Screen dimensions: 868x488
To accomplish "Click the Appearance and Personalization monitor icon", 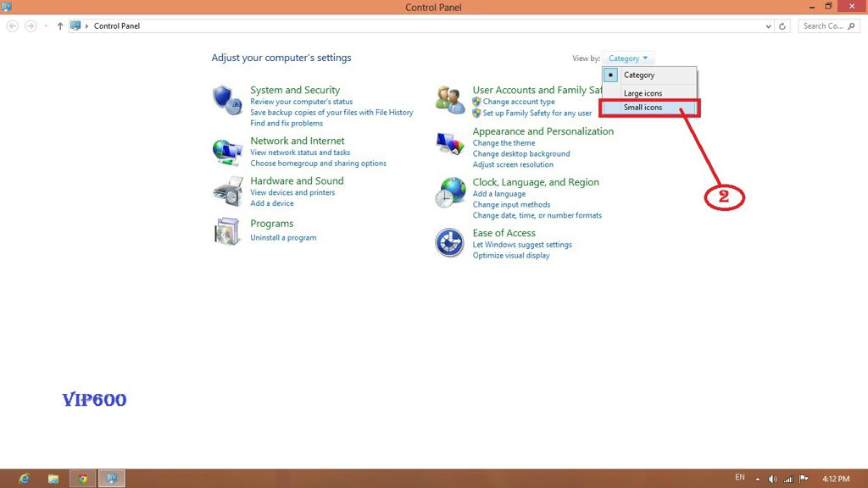I will (449, 144).
